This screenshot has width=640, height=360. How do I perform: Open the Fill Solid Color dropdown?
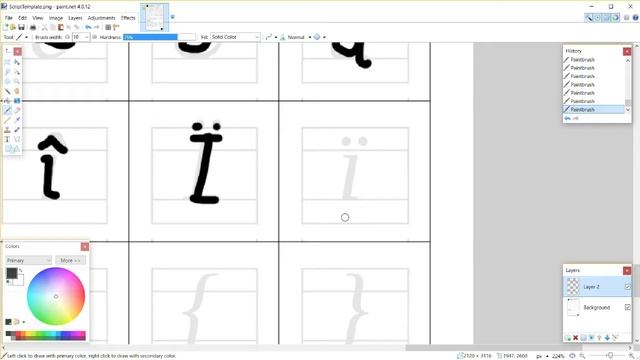(235, 37)
